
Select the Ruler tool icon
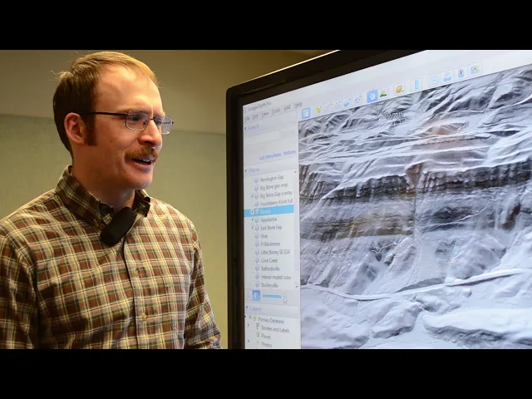[x=416, y=85]
